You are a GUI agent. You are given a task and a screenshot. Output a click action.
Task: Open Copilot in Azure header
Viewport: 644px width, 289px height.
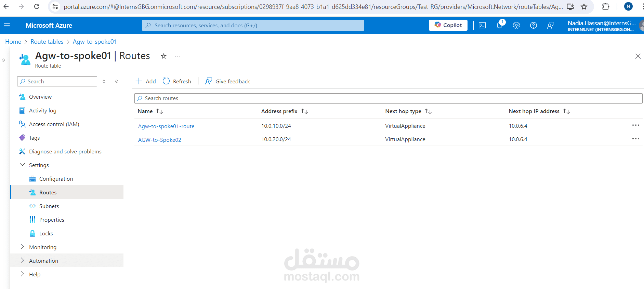448,25
